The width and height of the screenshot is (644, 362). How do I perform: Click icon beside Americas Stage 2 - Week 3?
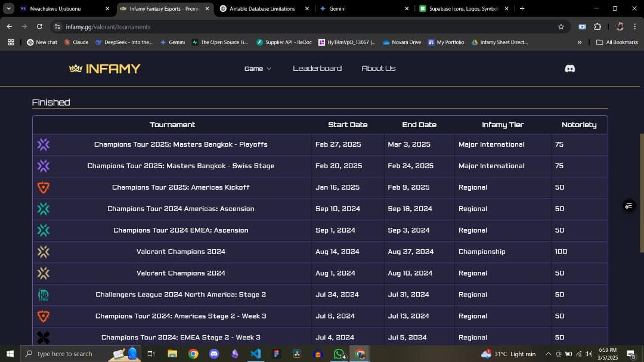coord(43,316)
